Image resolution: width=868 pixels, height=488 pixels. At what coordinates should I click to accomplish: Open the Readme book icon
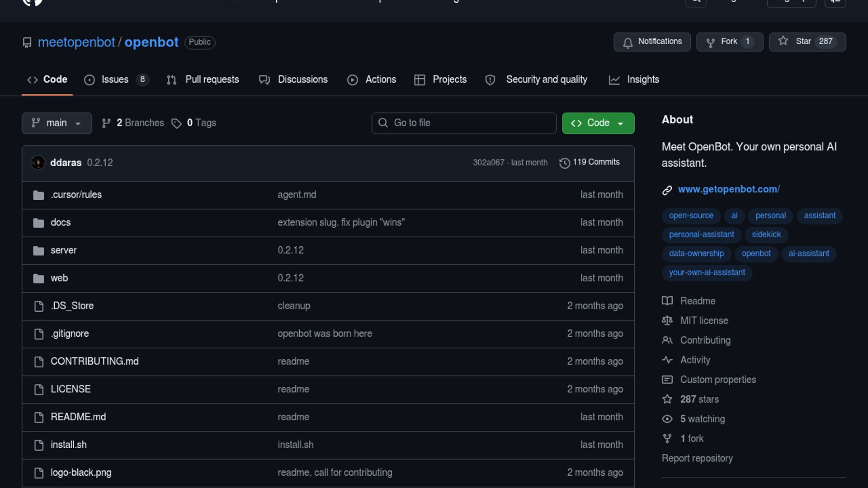667,301
